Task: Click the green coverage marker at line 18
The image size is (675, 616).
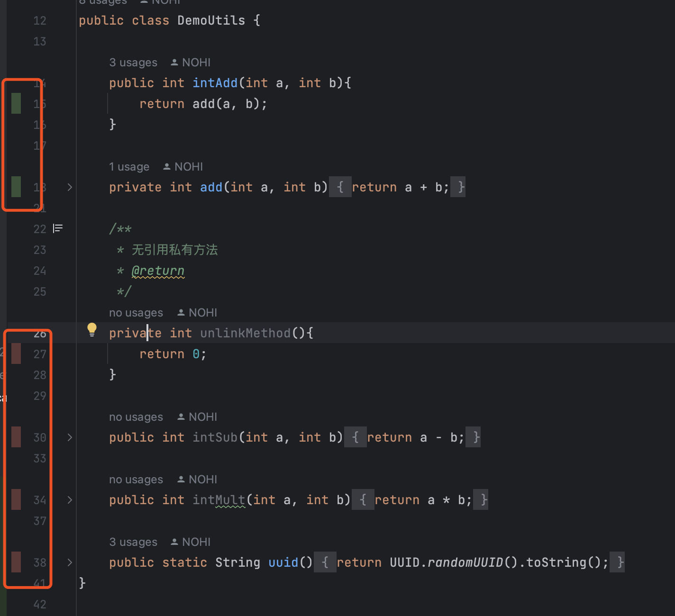Action: tap(16, 187)
